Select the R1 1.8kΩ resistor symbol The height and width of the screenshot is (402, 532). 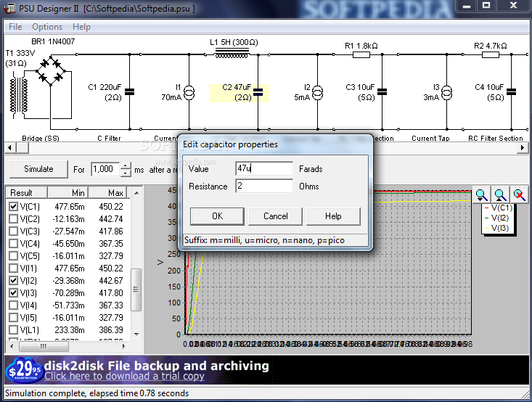(x=361, y=54)
